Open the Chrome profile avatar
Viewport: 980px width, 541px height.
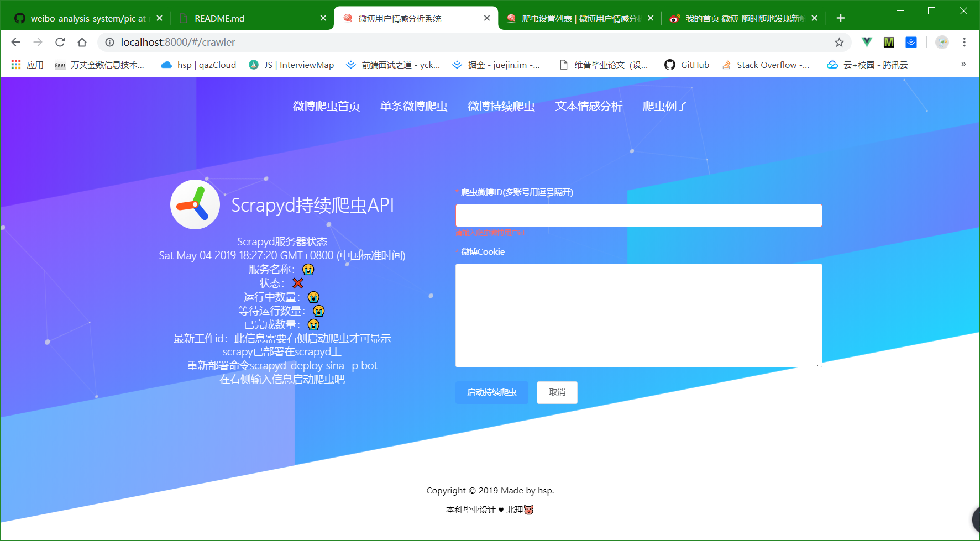point(942,42)
